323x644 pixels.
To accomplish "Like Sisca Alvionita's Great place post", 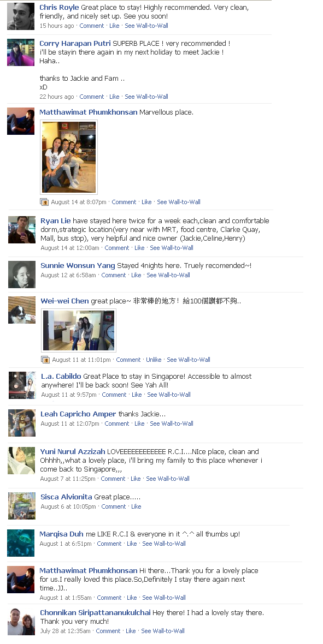I will coord(136,507).
